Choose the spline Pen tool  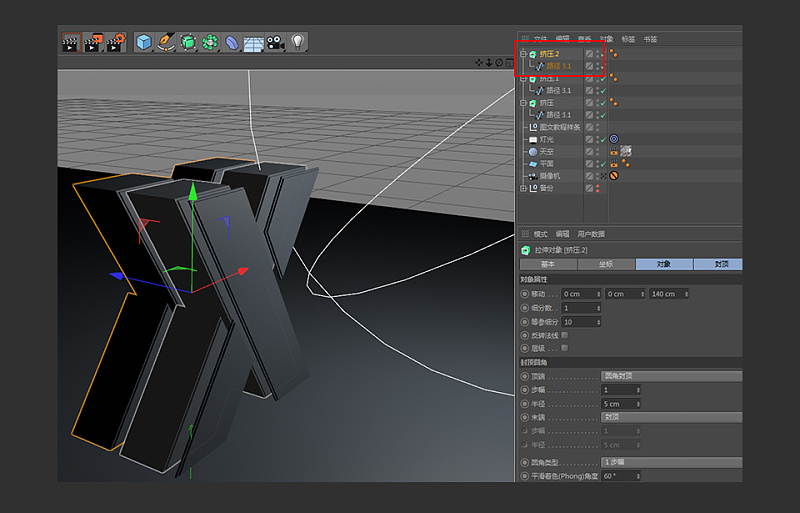[x=166, y=42]
